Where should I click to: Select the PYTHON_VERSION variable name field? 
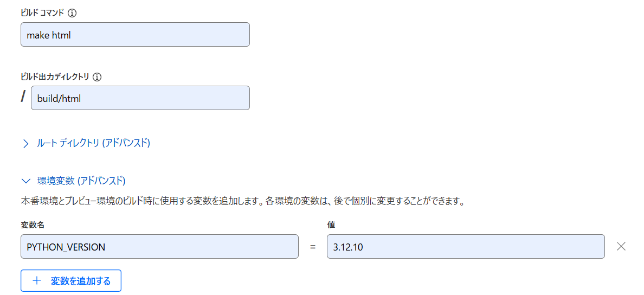pos(159,247)
